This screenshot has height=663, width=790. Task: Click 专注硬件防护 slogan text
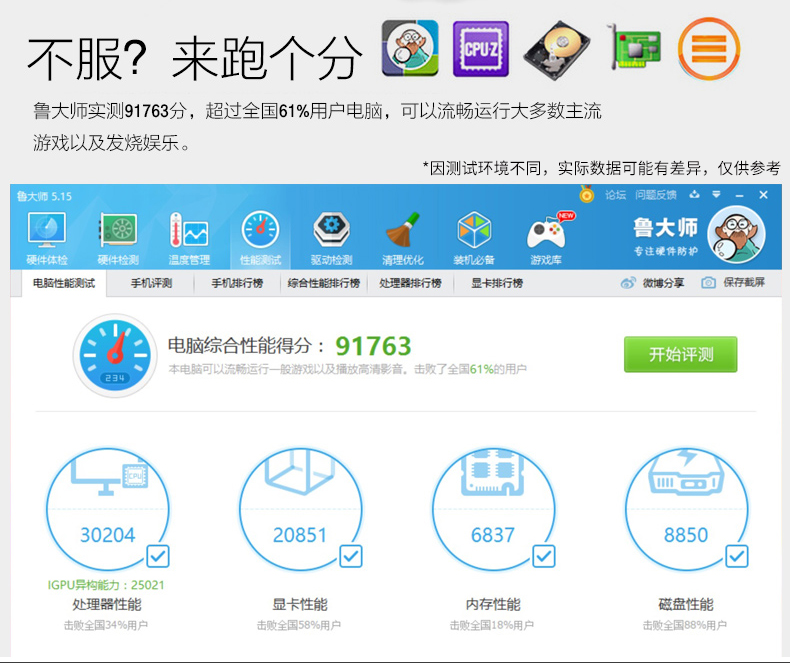[x=666, y=250]
